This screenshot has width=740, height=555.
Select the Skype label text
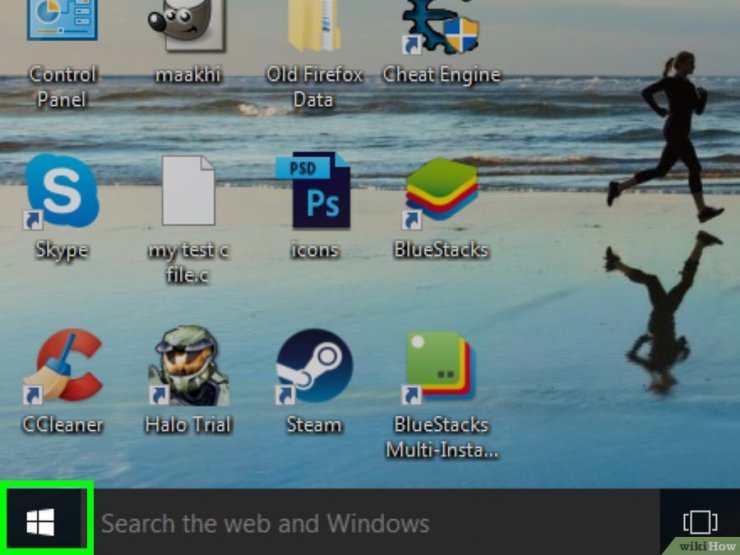pyautogui.click(x=62, y=250)
